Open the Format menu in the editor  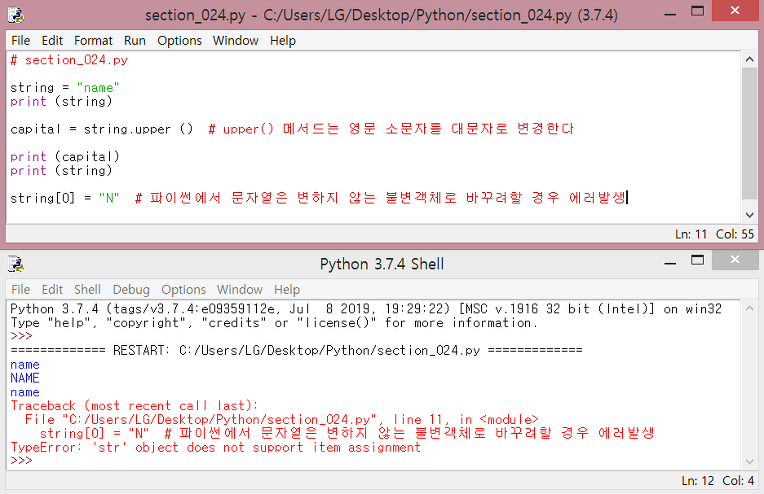93,40
